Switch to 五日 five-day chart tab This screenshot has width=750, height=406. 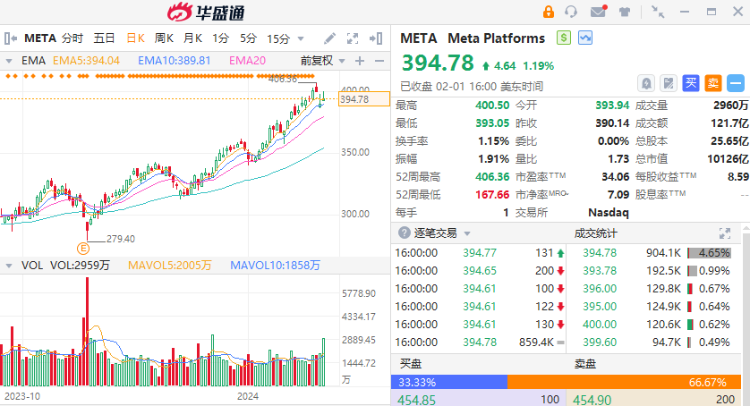click(x=104, y=38)
